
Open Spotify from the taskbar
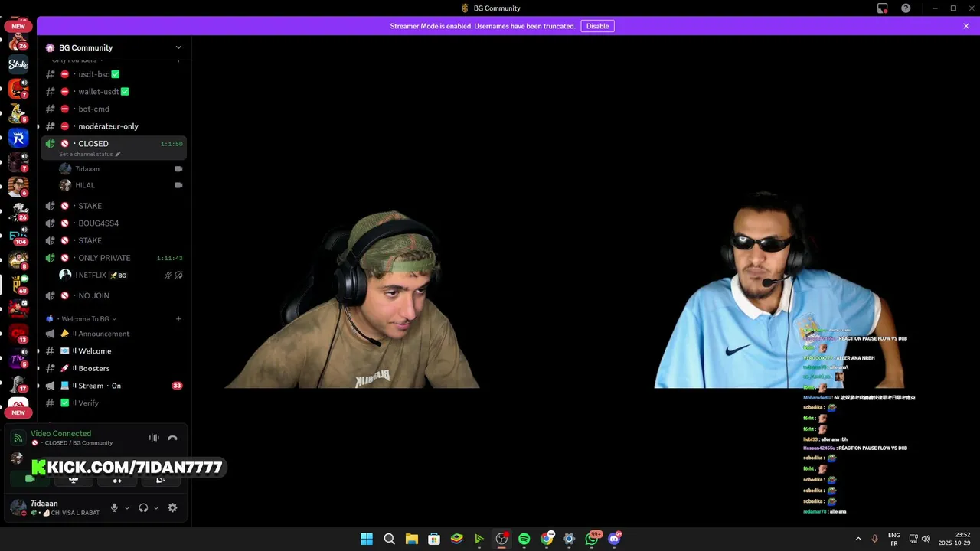coord(524,539)
